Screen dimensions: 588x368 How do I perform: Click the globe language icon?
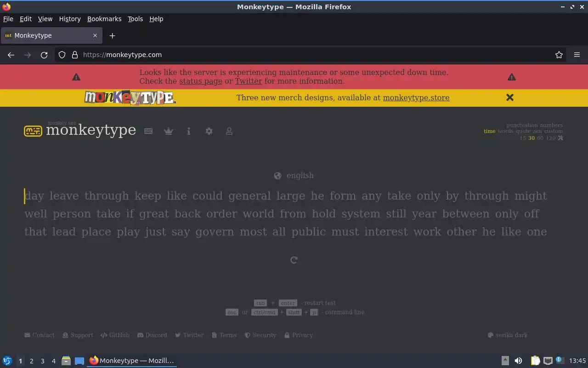277,176
